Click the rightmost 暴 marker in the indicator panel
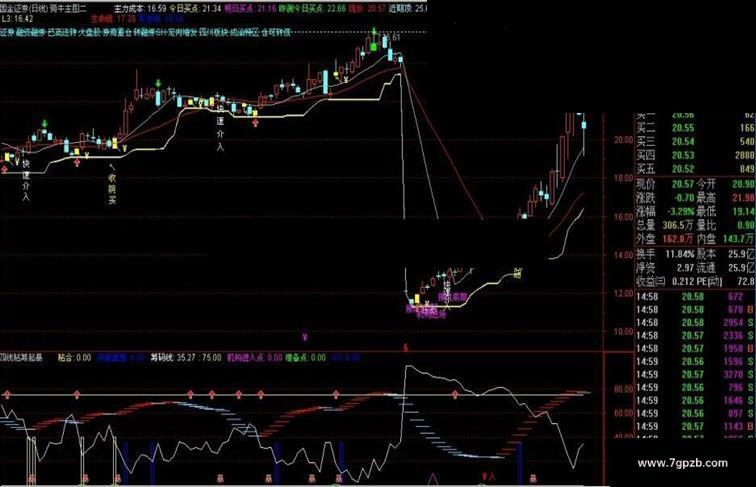The width and height of the screenshot is (756, 487). 533,478
